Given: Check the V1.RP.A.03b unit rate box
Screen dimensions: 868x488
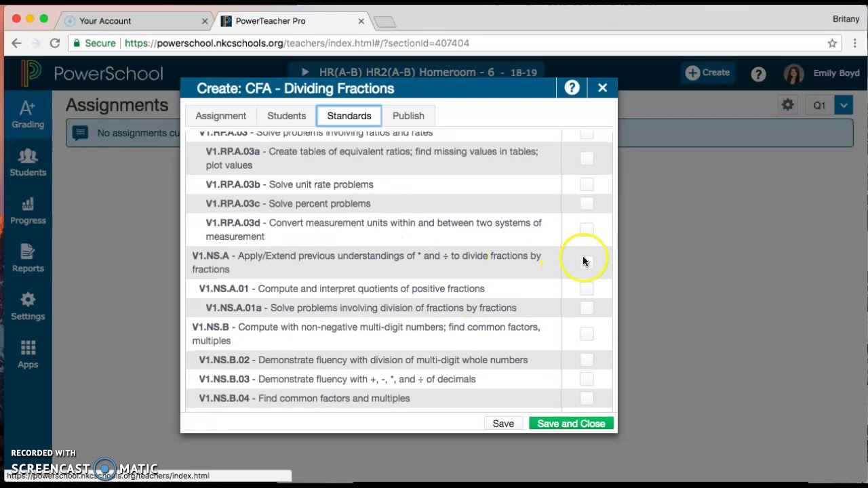Looking at the screenshot, I should click(x=587, y=184).
